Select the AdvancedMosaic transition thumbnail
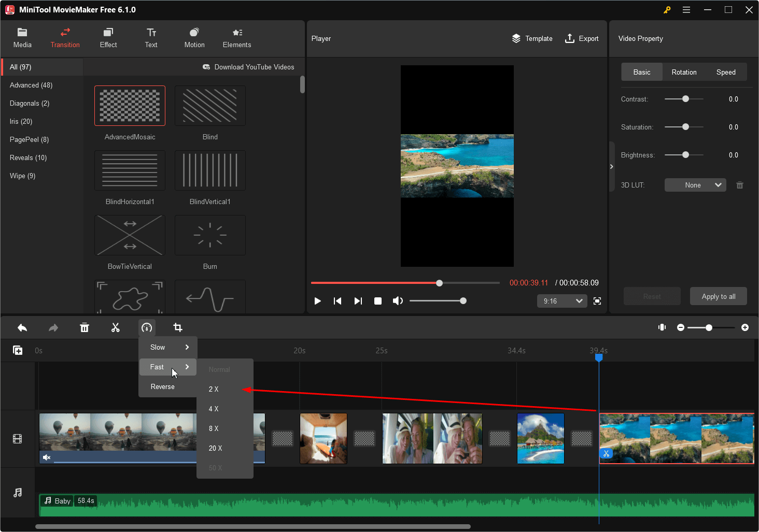The width and height of the screenshot is (759, 532). (130, 106)
